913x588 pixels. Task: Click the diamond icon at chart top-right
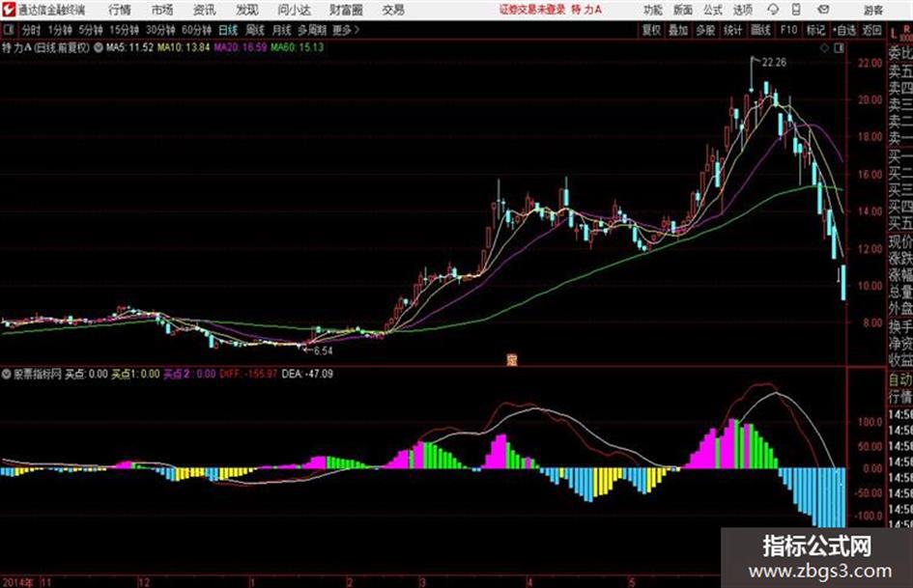824,48
